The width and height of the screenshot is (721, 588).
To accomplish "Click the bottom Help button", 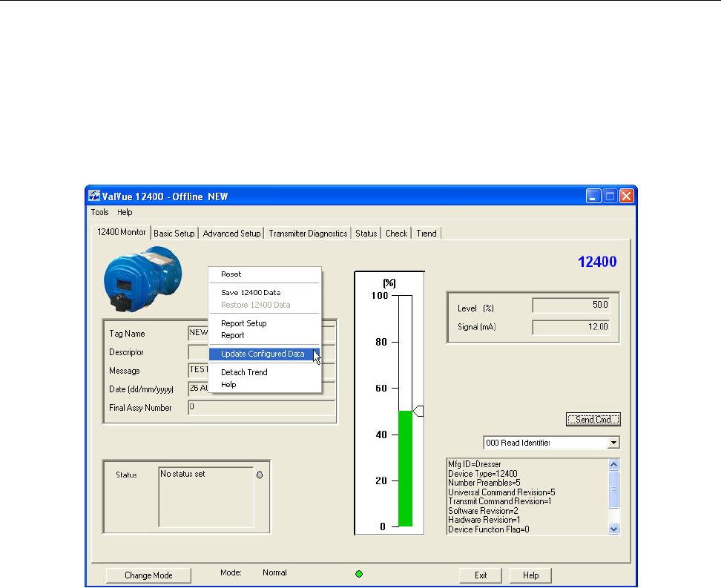I will [x=530, y=575].
